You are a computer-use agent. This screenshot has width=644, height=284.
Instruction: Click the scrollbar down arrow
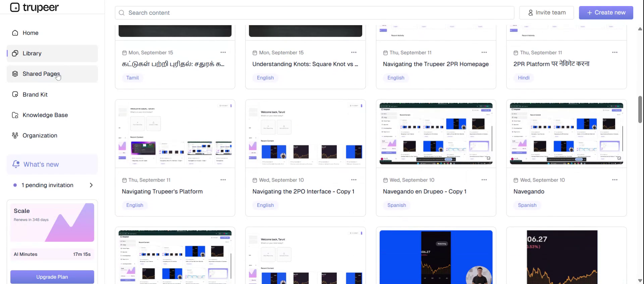[640, 280]
